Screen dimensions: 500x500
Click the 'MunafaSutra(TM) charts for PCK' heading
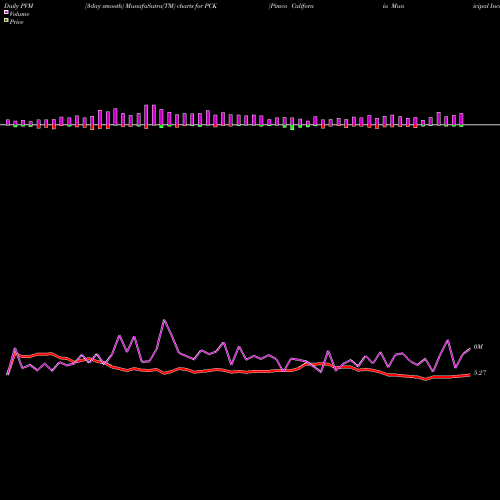click(171, 6)
